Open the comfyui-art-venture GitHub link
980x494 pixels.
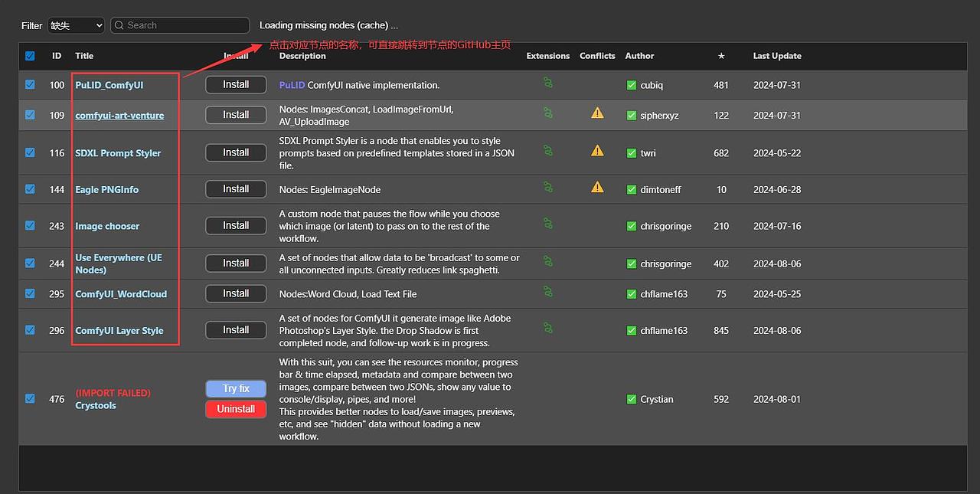(119, 116)
